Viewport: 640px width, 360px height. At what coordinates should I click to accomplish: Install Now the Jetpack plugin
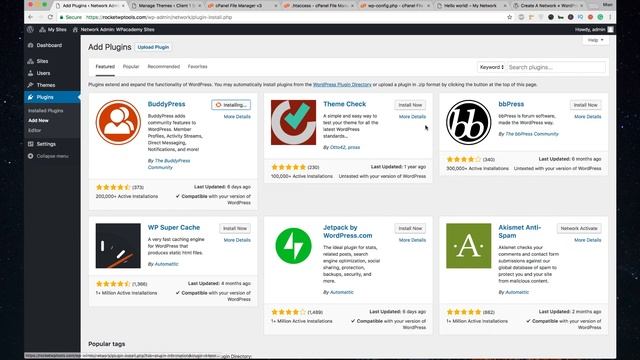[x=410, y=229]
